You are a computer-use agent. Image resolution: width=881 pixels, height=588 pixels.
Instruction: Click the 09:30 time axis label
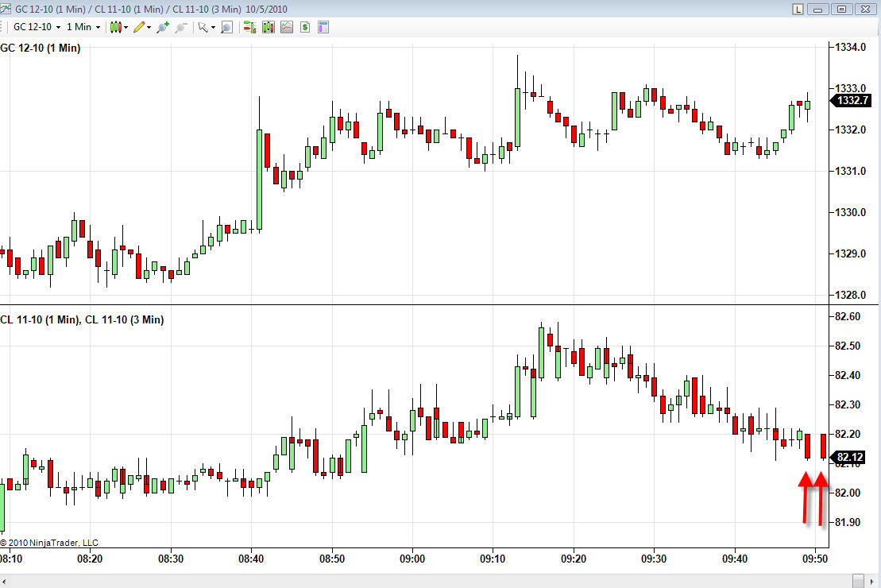[x=654, y=559]
